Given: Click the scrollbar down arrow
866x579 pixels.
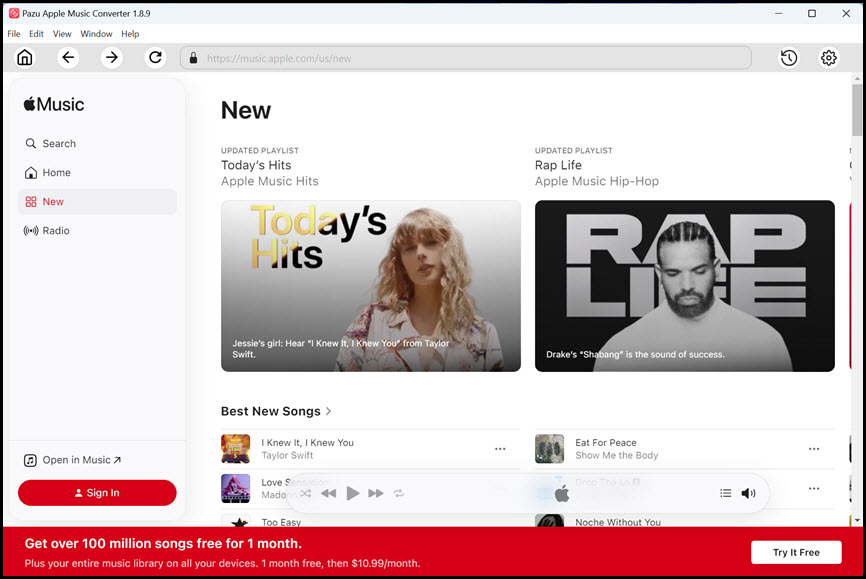Looking at the screenshot, I should (x=857, y=520).
